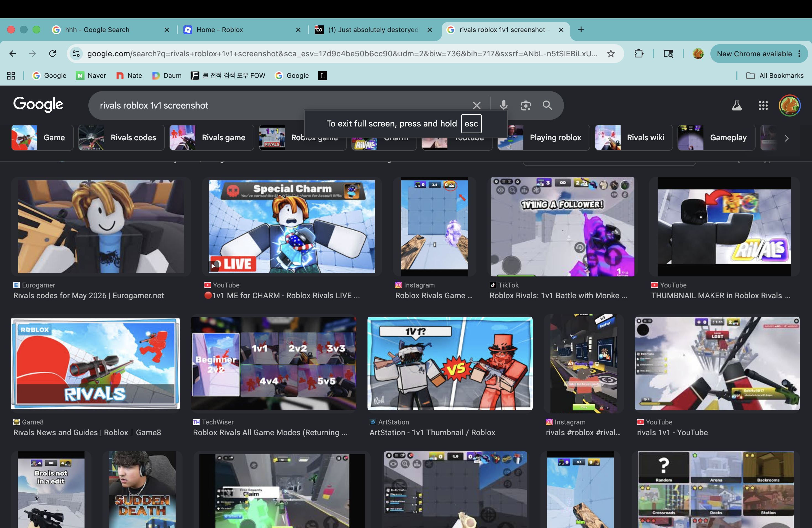Open the Eurogamer Rivals codes image
The width and height of the screenshot is (812, 528).
pos(101,226)
